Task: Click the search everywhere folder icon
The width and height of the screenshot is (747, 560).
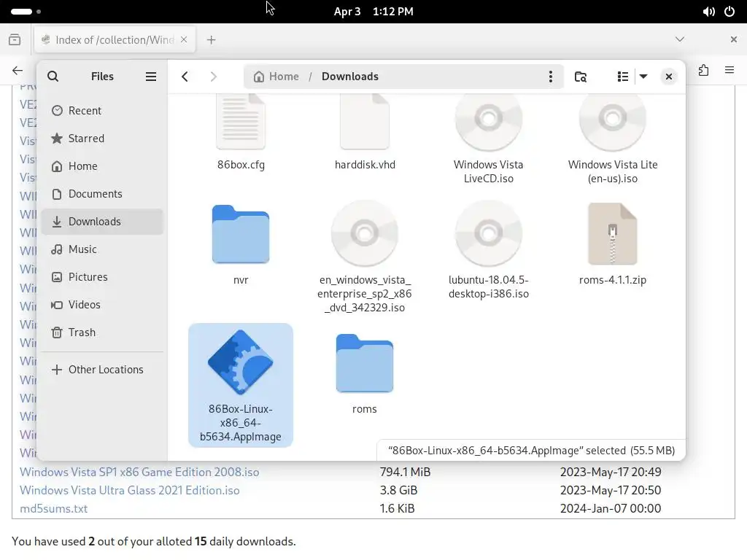Action: pos(580,76)
